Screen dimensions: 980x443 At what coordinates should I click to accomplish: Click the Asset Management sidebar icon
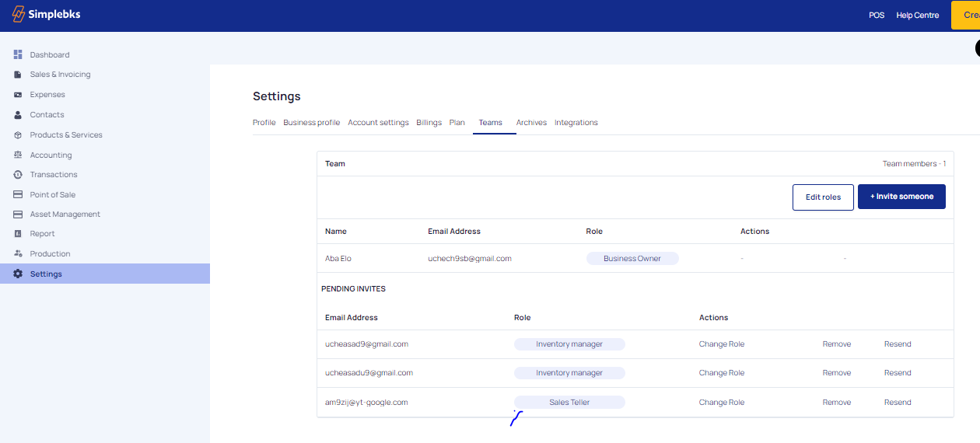click(x=18, y=215)
